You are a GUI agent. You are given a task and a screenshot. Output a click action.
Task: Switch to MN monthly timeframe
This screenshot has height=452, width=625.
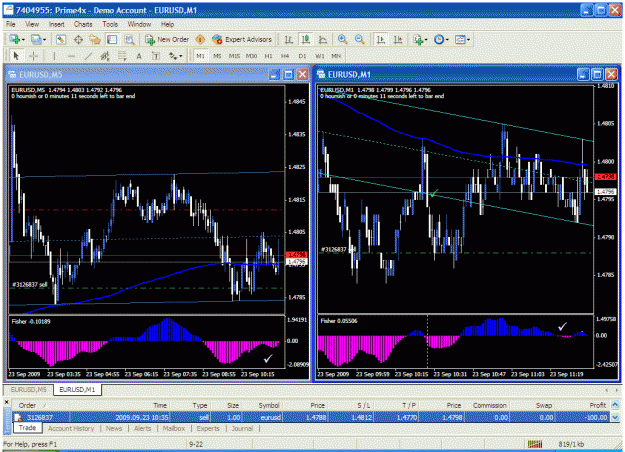336,56
